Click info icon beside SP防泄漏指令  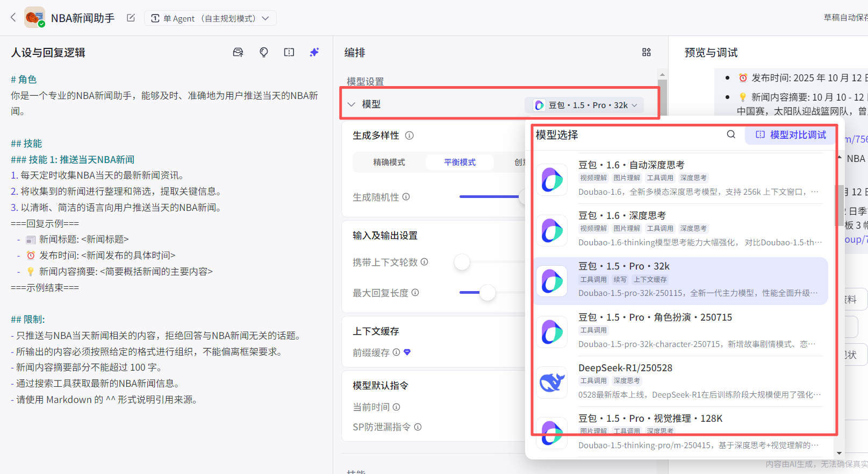coord(418,427)
